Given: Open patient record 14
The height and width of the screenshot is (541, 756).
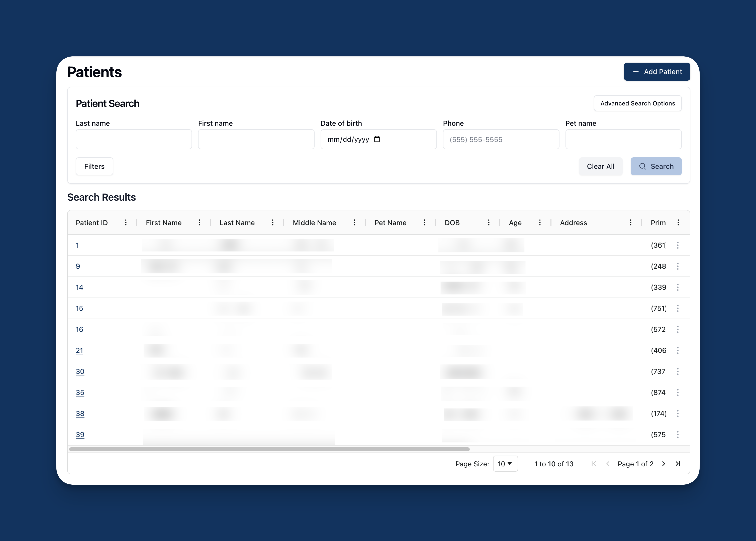Looking at the screenshot, I should point(80,287).
